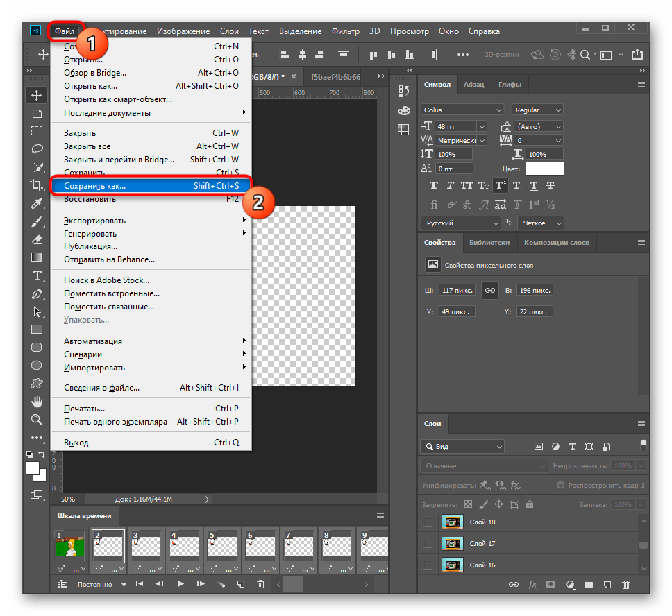The height and width of the screenshot is (616, 672).
Task: Select the Path Selection arrow tool
Action: (36, 311)
